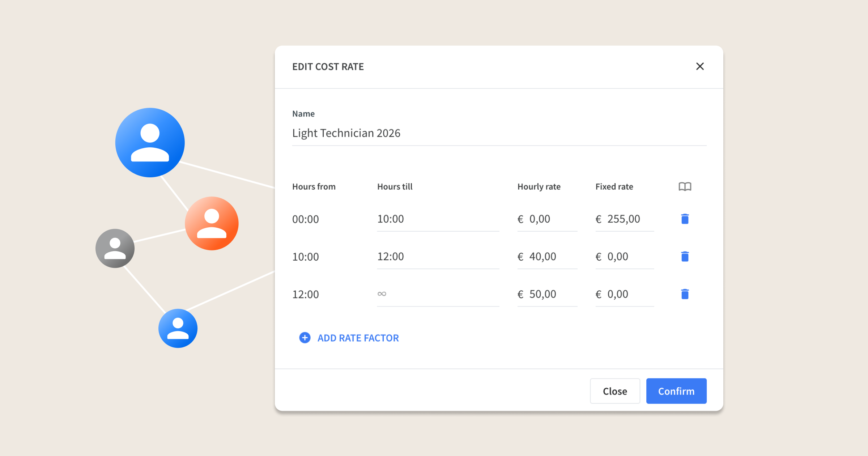Screen dimensions: 868x456
Task: Click the large blue person avatar
Action: (150, 143)
